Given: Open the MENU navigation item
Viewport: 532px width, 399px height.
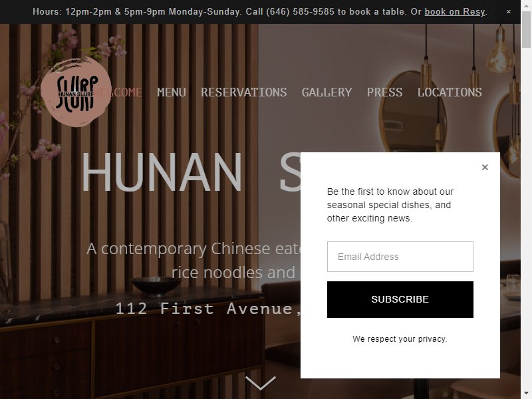Looking at the screenshot, I should tap(172, 92).
